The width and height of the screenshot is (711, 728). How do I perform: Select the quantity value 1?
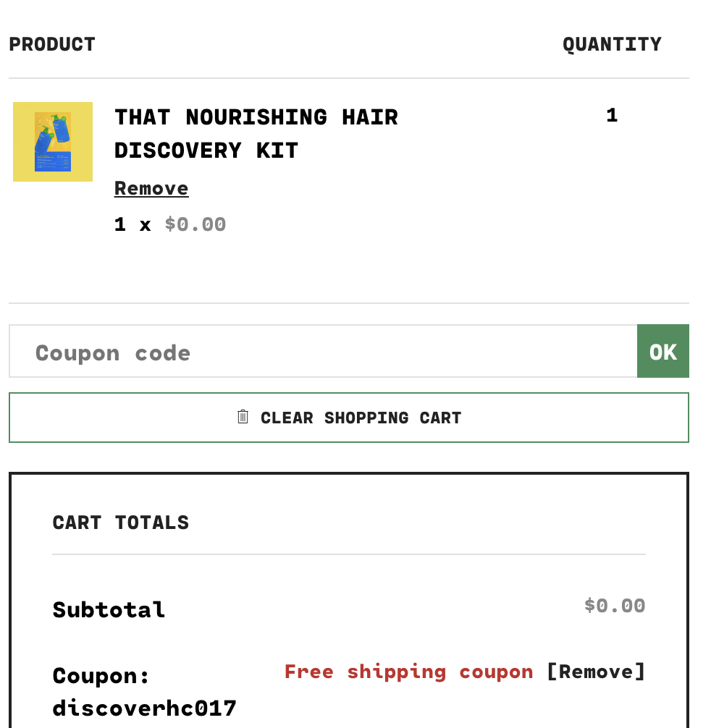pyautogui.click(x=612, y=116)
